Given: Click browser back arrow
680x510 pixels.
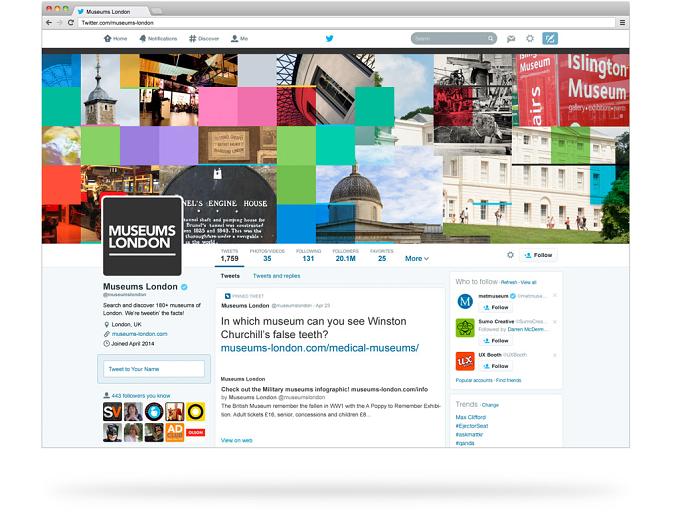Looking at the screenshot, I should point(49,23).
